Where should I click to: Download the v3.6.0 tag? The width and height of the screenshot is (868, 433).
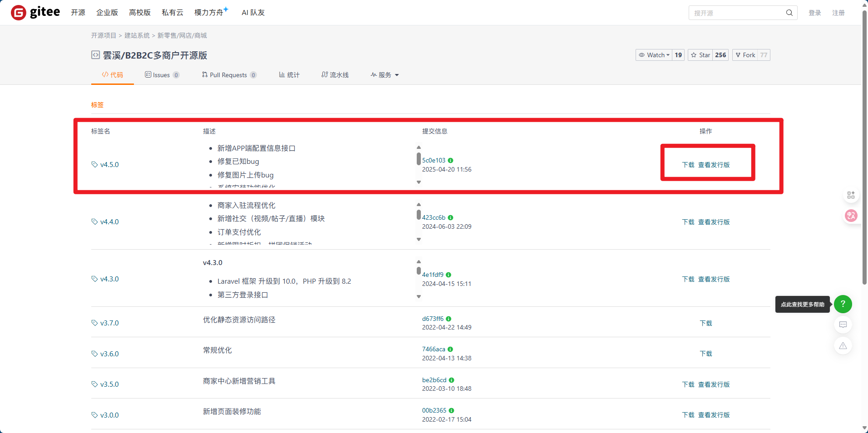pyautogui.click(x=706, y=354)
